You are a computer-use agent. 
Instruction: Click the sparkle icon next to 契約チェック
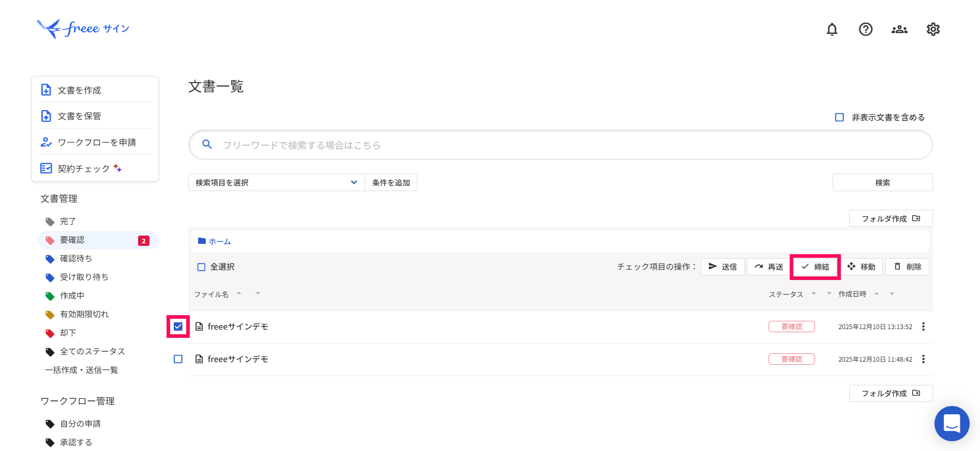tap(117, 168)
